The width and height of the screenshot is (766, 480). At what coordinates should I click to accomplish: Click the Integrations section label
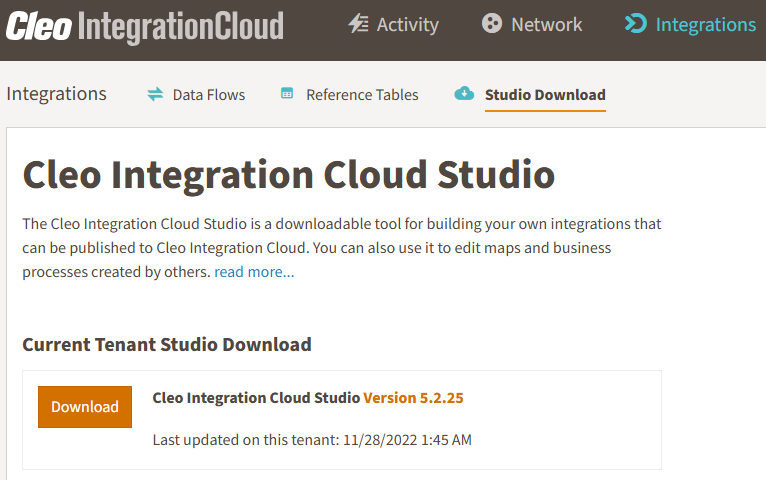pos(56,93)
